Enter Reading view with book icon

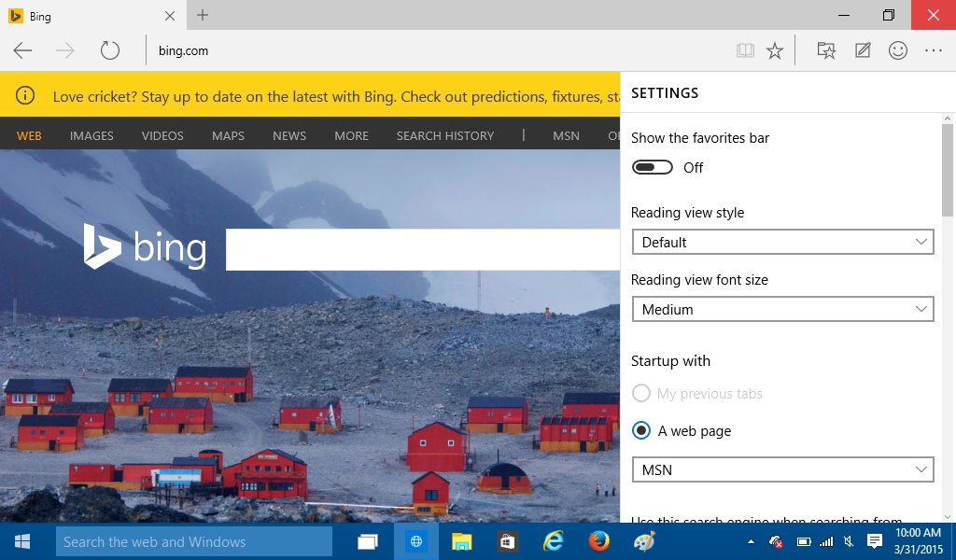pos(745,50)
